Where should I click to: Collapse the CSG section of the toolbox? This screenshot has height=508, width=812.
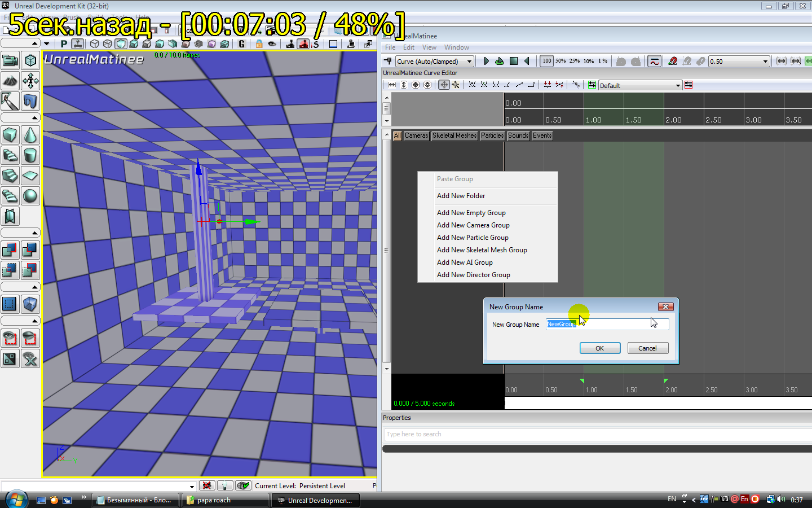[x=20, y=233]
